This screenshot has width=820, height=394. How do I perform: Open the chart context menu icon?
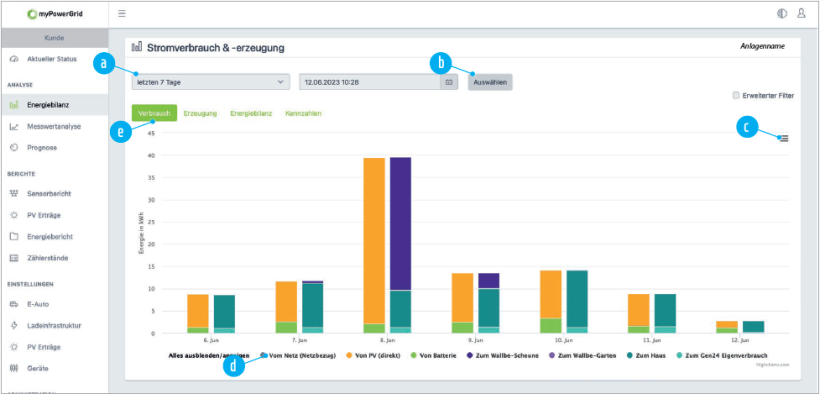(784, 138)
